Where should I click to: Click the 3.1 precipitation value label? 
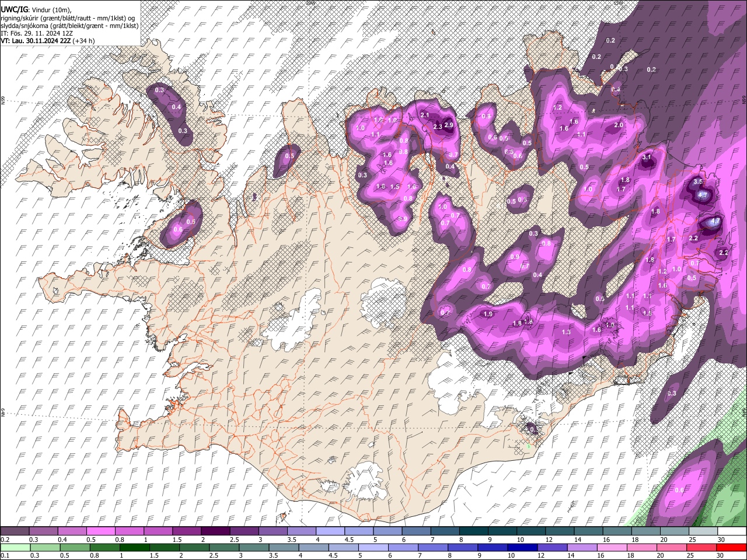point(646,157)
